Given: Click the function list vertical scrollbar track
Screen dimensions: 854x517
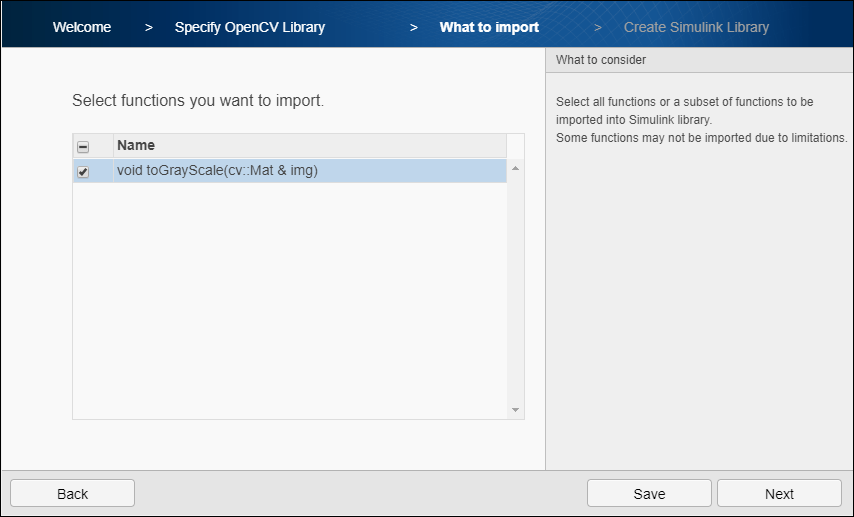Looking at the screenshot, I should coord(516,290).
